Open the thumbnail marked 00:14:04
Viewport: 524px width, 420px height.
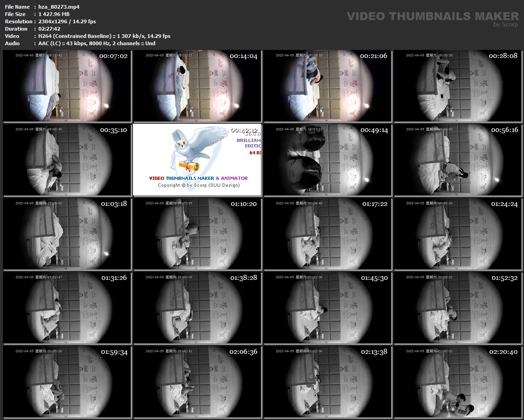point(197,86)
